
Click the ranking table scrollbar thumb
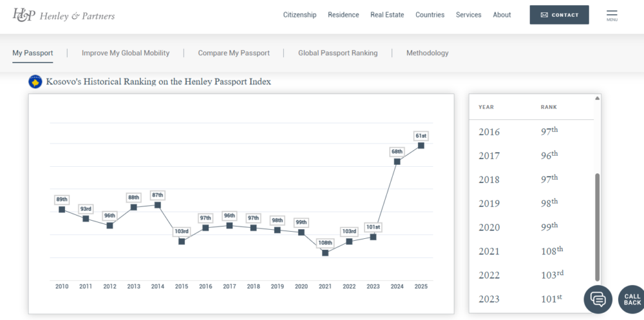(x=597, y=227)
